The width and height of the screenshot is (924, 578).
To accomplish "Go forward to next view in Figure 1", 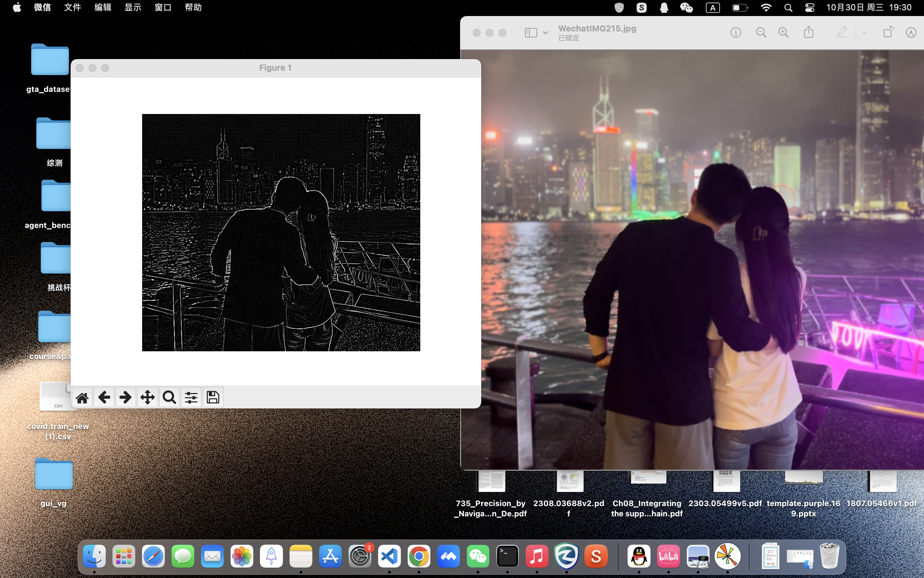I will click(x=126, y=398).
